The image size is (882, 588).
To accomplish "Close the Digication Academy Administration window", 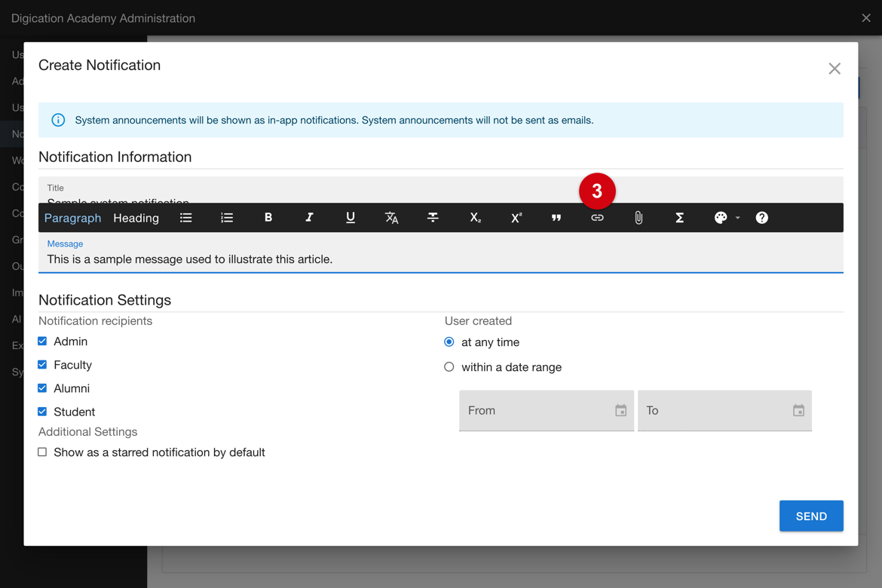I will tap(866, 18).
